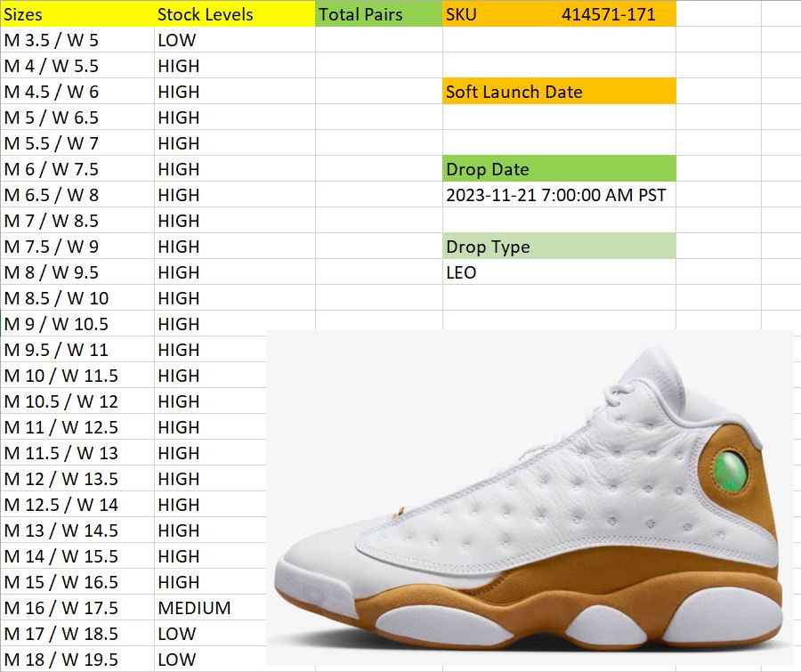The width and height of the screenshot is (801, 672).
Task: Click the SKU label cell
Action: click(x=461, y=14)
